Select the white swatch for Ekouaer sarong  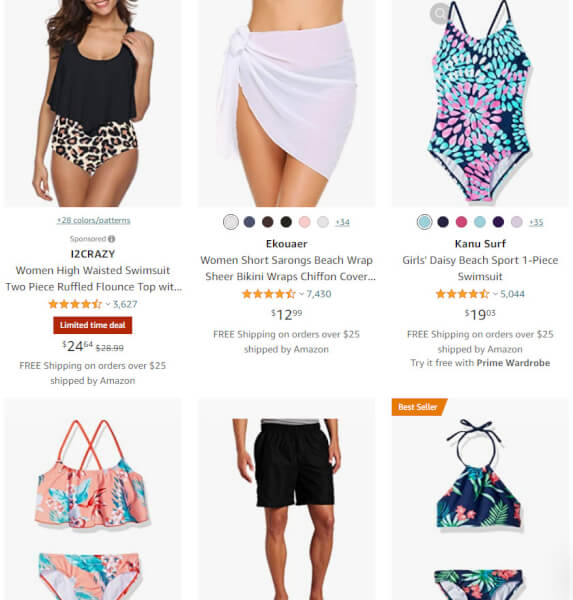pyautogui.click(x=231, y=222)
